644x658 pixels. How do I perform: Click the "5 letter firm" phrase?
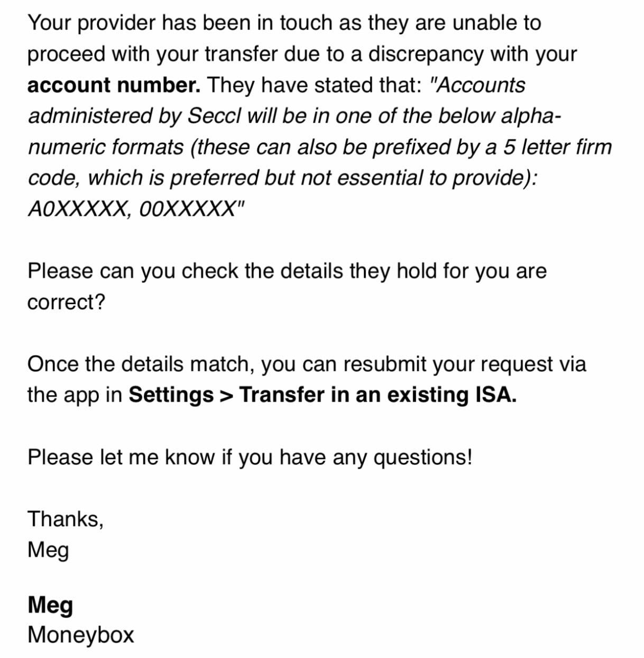point(556,147)
